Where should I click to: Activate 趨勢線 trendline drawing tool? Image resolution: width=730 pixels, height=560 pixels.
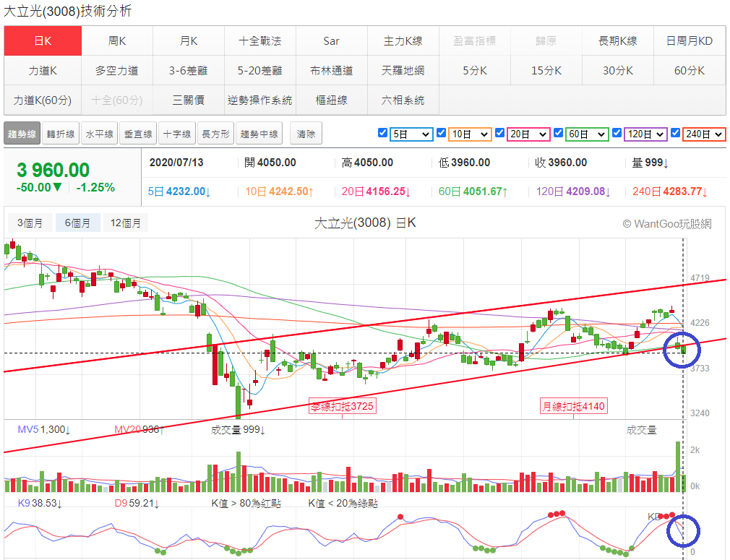(x=22, y=134)
